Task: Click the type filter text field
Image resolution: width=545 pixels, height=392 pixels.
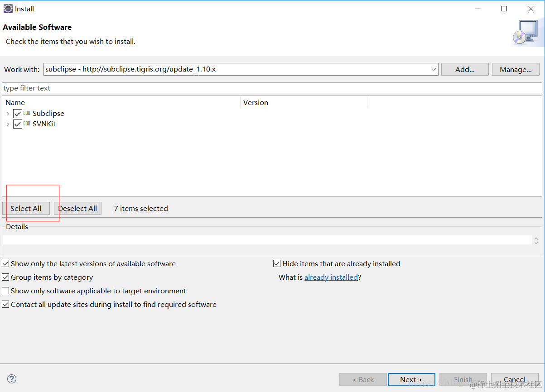Action: click(272, 88)
